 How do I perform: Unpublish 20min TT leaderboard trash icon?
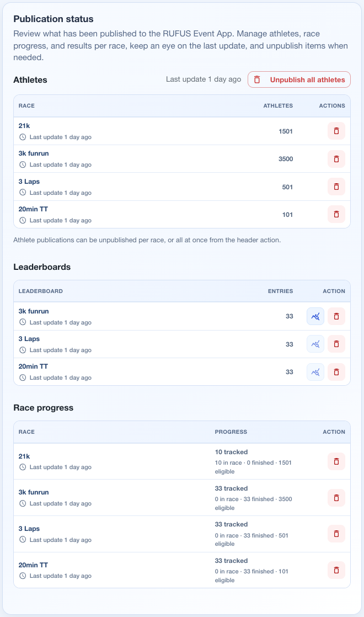coord(336,372)
